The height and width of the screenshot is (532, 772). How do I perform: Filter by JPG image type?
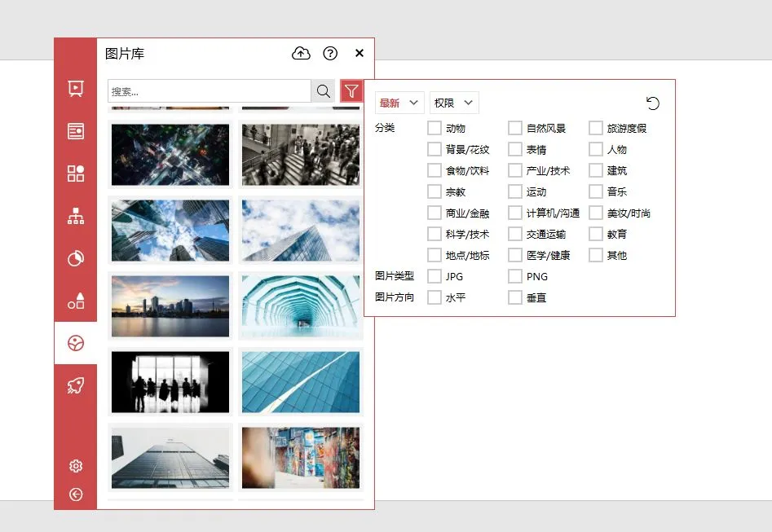tap(435, 276)
